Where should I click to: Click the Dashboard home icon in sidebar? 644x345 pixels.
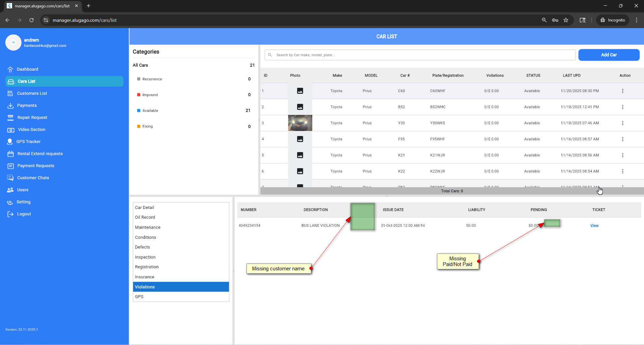click(10, 69)
